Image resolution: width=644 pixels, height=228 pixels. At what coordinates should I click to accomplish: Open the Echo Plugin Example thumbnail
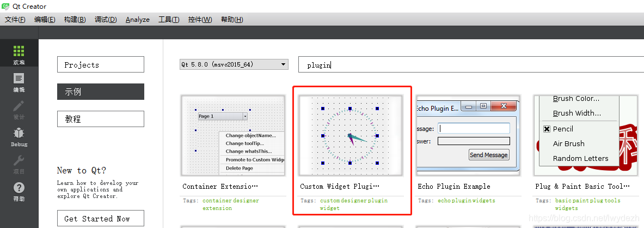tap(468, 135)
